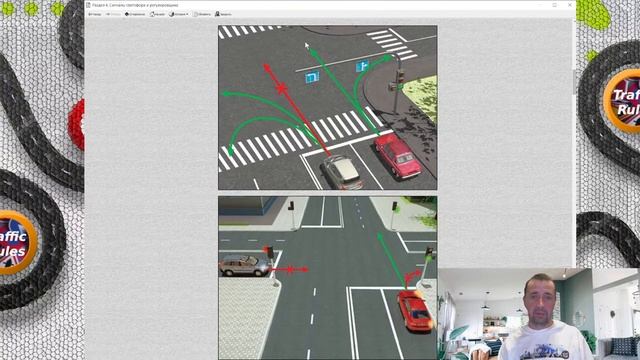This screenshot has width=640, height=360.
Task: Click the toolbar button with the page icon
Action: [x=202, y=14]
